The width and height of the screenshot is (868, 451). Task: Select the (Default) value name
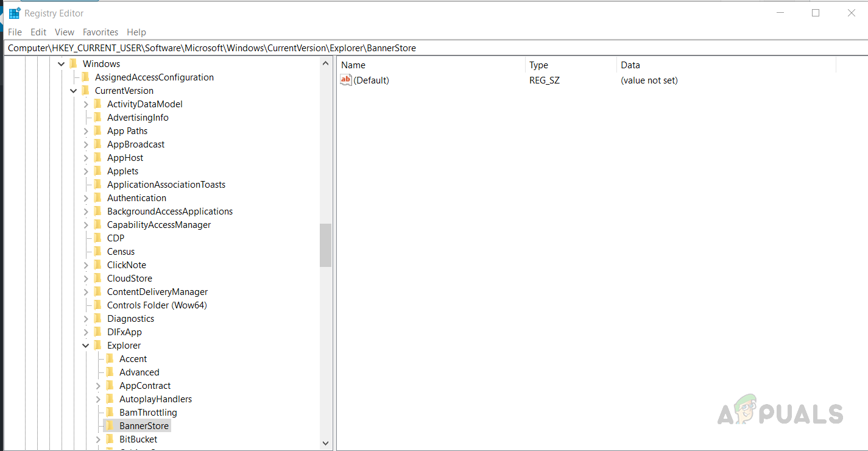pos(372,80)
